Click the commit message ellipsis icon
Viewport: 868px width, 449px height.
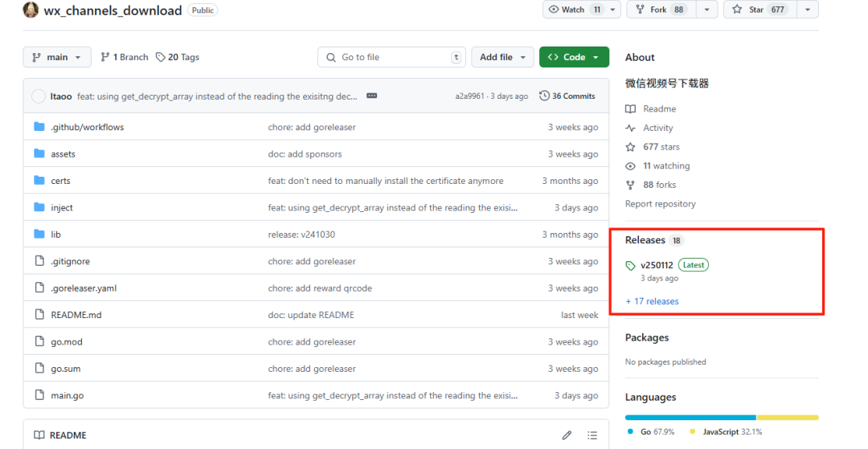[x=371, y=96]
